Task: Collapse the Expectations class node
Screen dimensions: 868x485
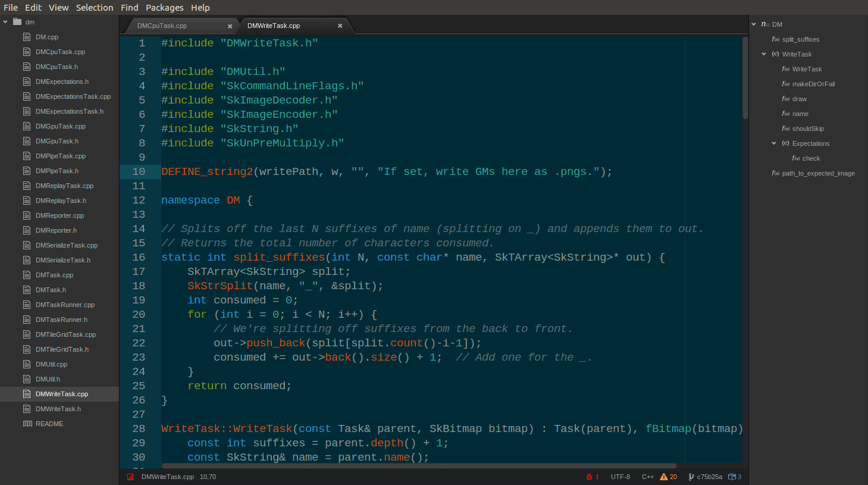Action: pos(774,143)
